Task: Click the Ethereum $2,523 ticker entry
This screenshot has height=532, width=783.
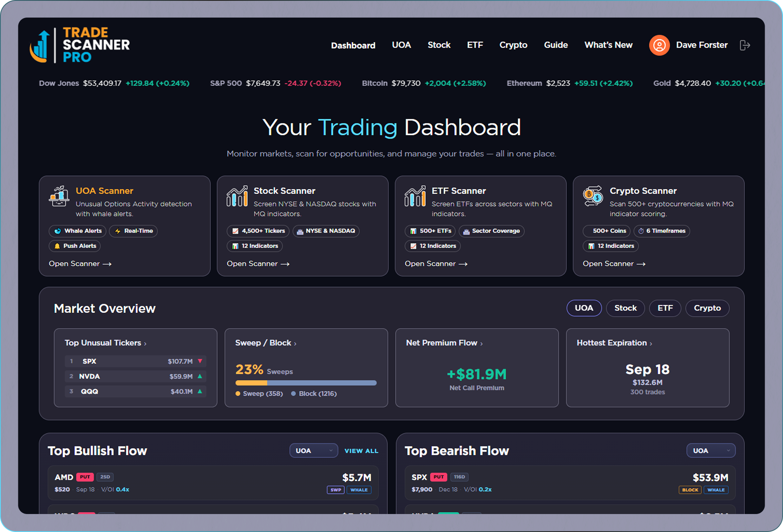Action: coord(570,83)
